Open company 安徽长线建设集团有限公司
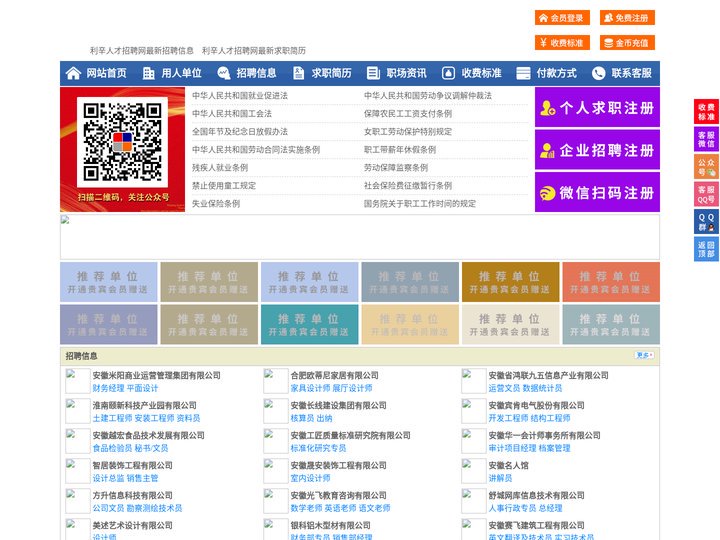 click(338, 405)
